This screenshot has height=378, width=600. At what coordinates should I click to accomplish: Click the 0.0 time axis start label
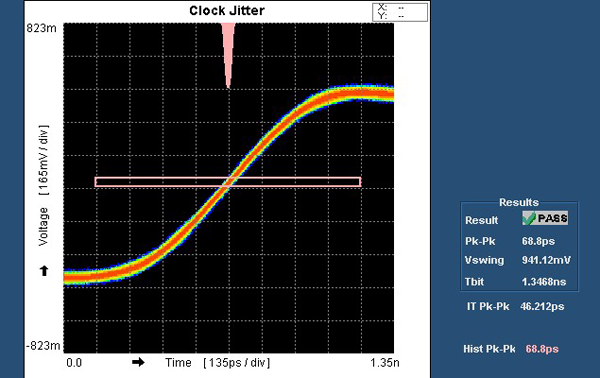coord(74,362)
